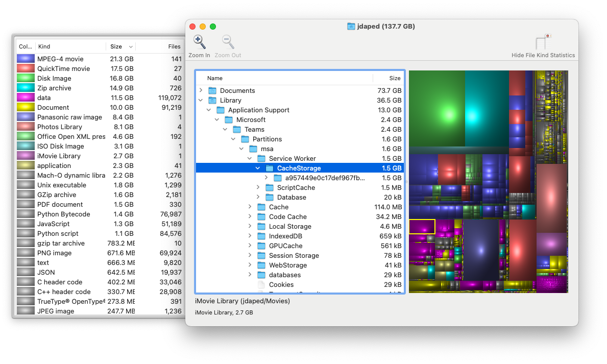Click the msa folder icon
The height and width of the screenshot is (364, 607).
pos(253,149)
